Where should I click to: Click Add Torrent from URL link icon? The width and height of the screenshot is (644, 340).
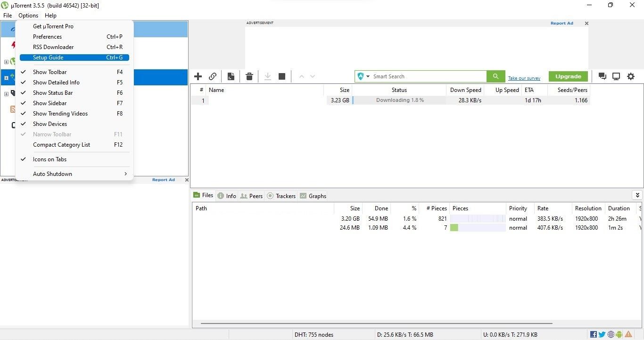point(213,76)
